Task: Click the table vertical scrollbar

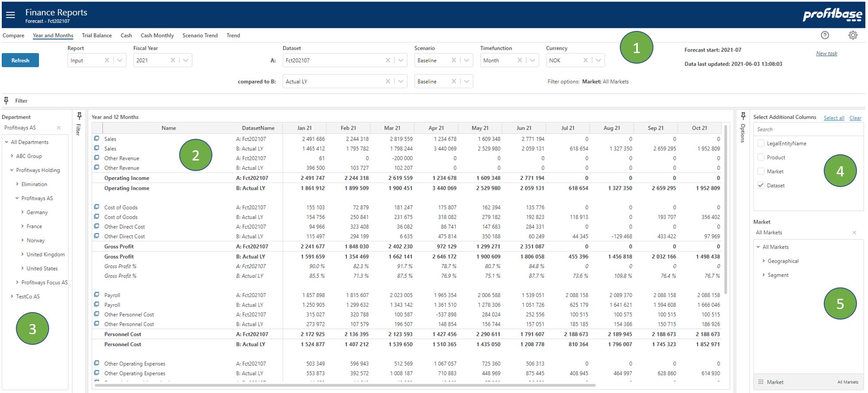Action: (x=726, y=210)
